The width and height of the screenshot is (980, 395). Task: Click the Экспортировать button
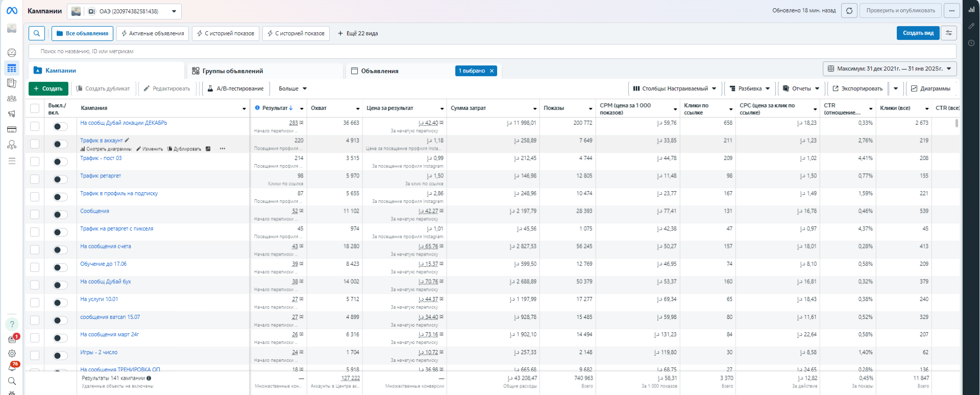click(x=858, y=88)
